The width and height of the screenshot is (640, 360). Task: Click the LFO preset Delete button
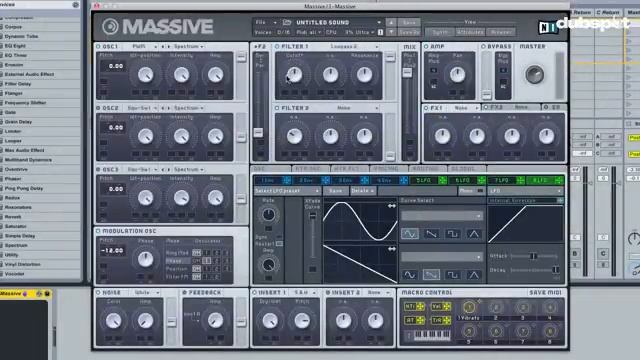click(x=362, y=191)
